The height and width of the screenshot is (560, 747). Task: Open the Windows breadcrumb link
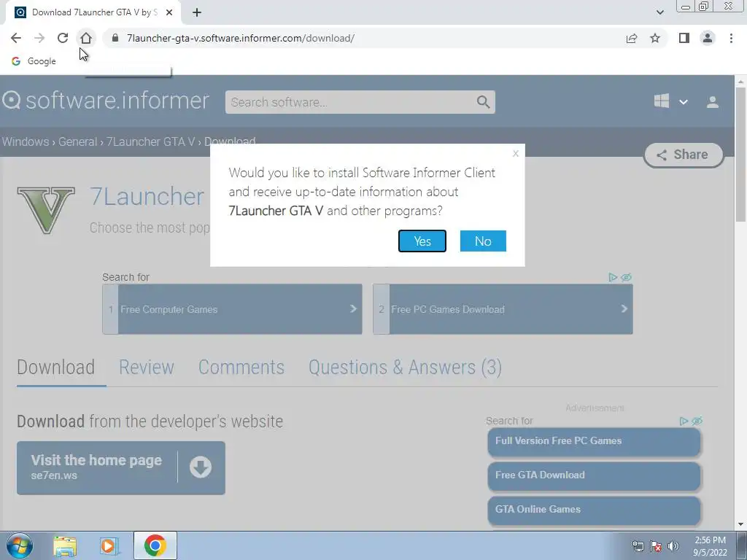(26, 141)
